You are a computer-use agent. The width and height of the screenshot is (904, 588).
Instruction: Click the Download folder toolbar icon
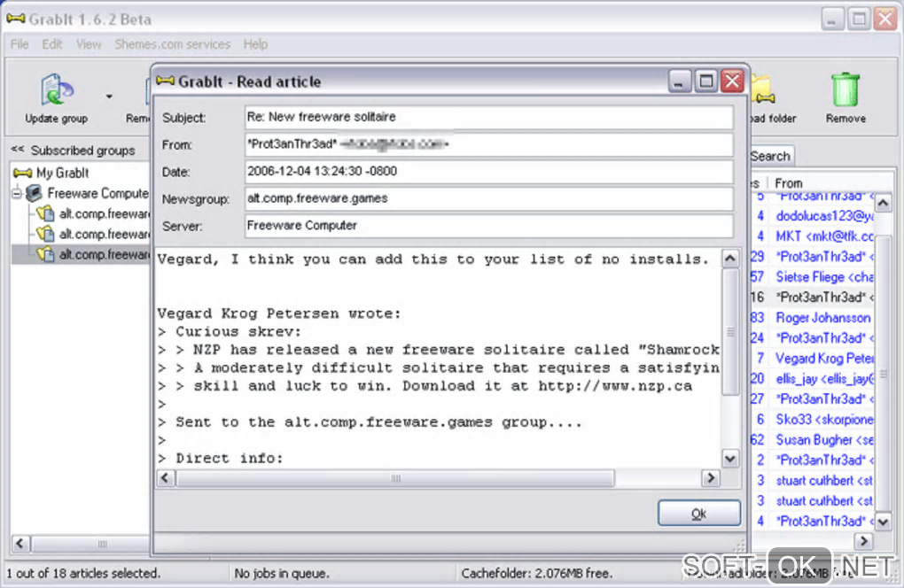pos(764,89)
